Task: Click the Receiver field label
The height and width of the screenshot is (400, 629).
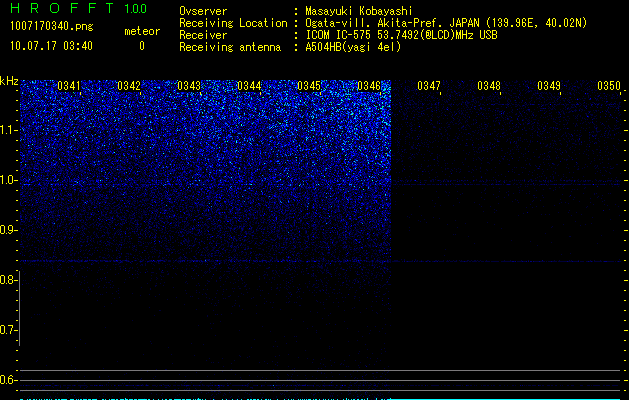Action: (203, 35)
